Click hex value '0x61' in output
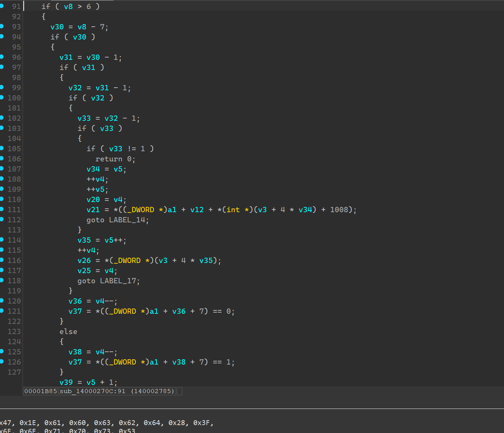The width and height of the screenshot is (504, 433). pyautogui.click(x=53, y=423)
